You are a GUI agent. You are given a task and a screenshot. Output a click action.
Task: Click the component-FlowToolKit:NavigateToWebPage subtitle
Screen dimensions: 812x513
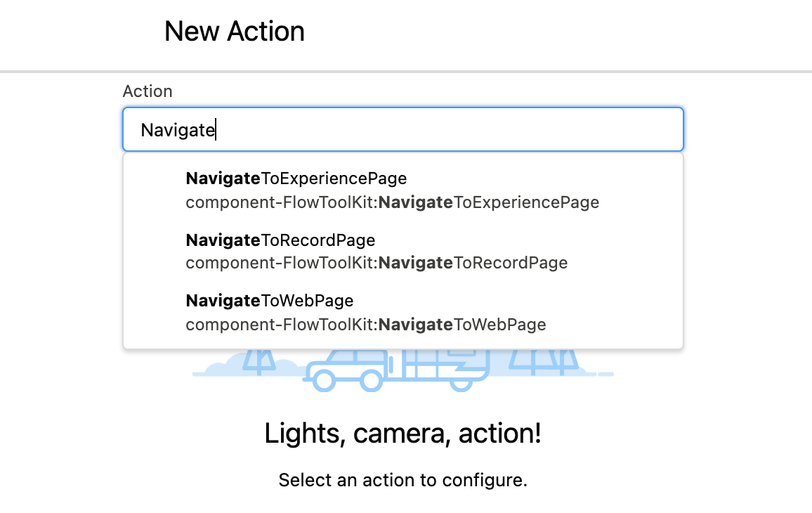coord(365,325)
